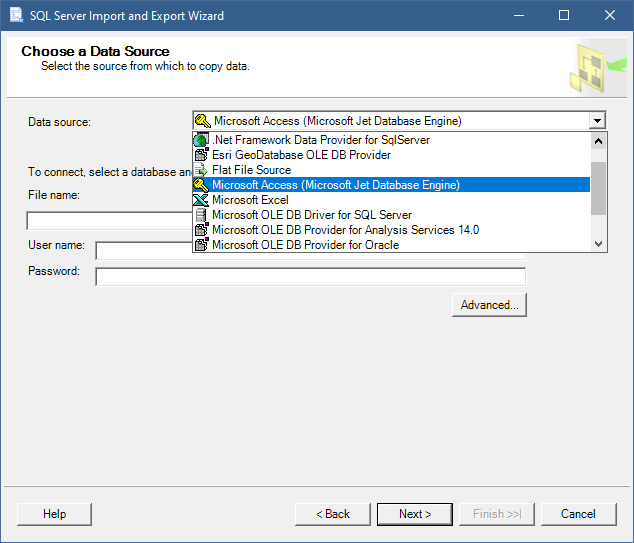Image resolution: width=634 pixels, height=543 pixels.
Task: Cancel the wizard
Action: (x=578, y=514)
